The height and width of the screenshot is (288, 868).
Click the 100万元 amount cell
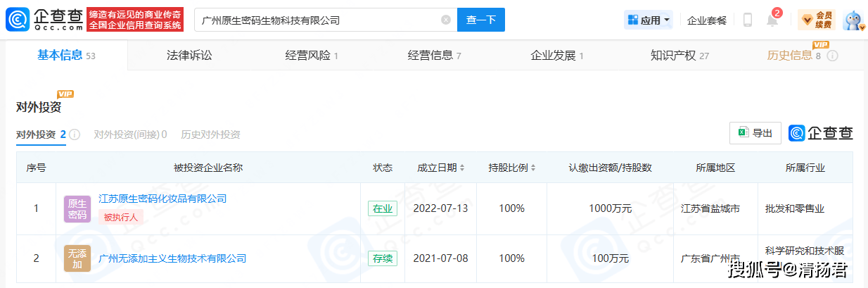pos(610,258)
